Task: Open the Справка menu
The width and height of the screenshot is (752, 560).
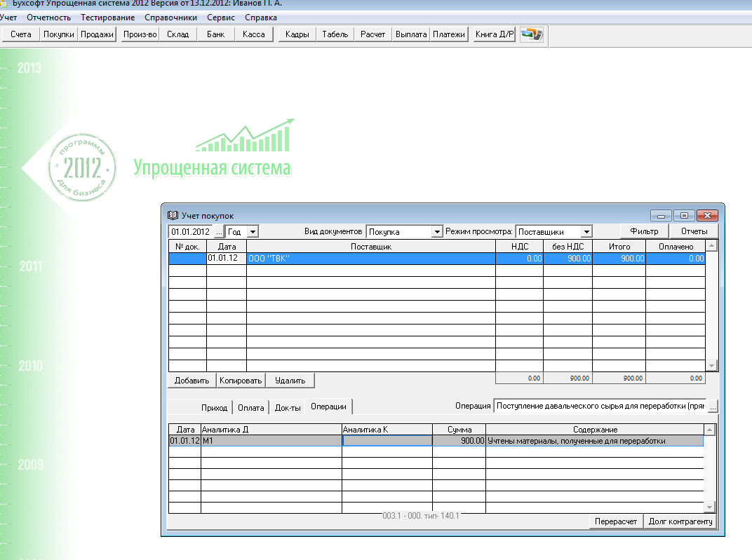Action: (261, 18)
